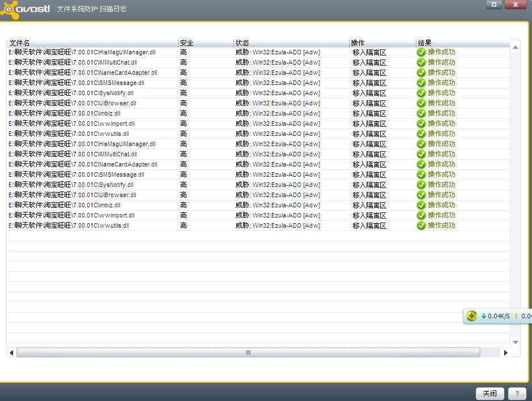This screenshot has width=532, height=401.
Task: Maximize the scan log window
Action: (494, 5)
